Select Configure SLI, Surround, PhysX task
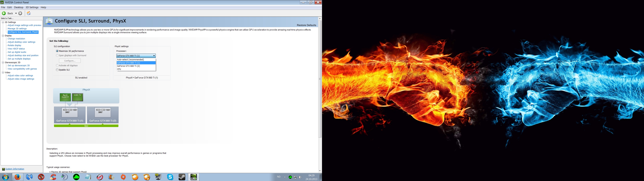The height and width of the screenshot is (181, 644). click(23, 32)
